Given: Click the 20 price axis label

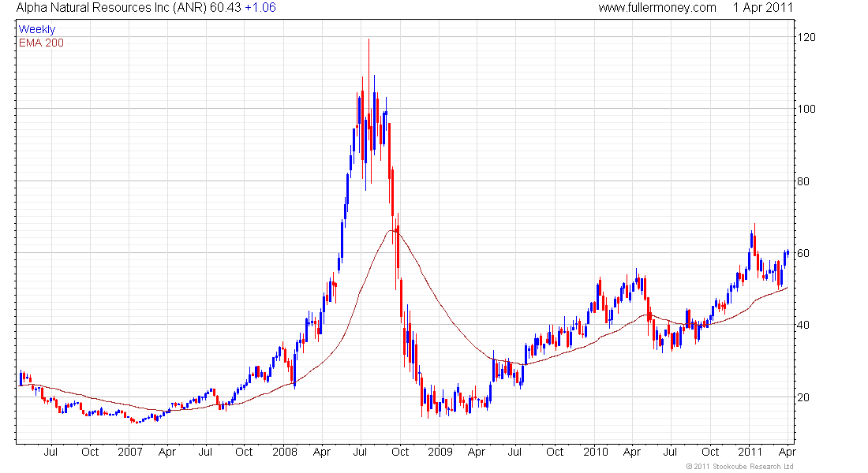Looking at the screenshot, I should coord(803,397).
